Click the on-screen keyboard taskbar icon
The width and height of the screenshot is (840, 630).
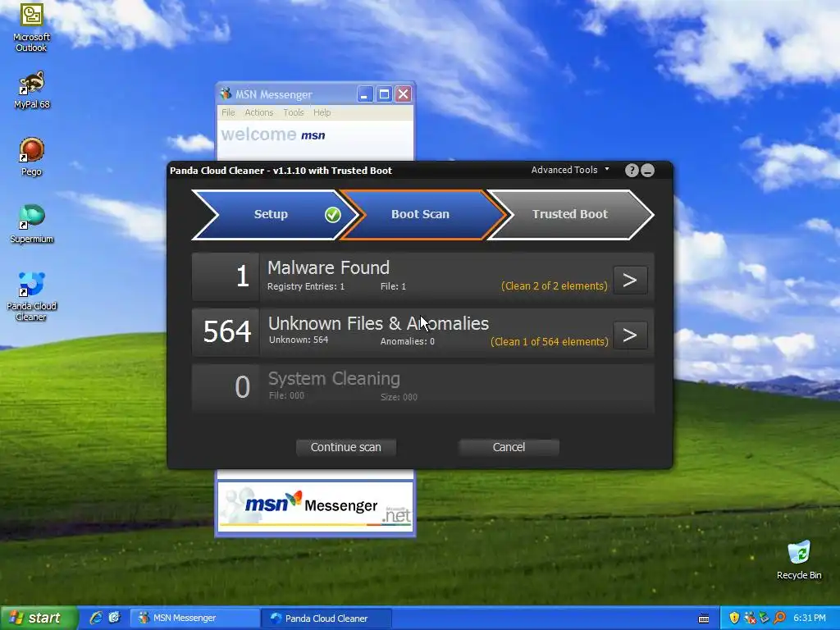coord(704,619)
